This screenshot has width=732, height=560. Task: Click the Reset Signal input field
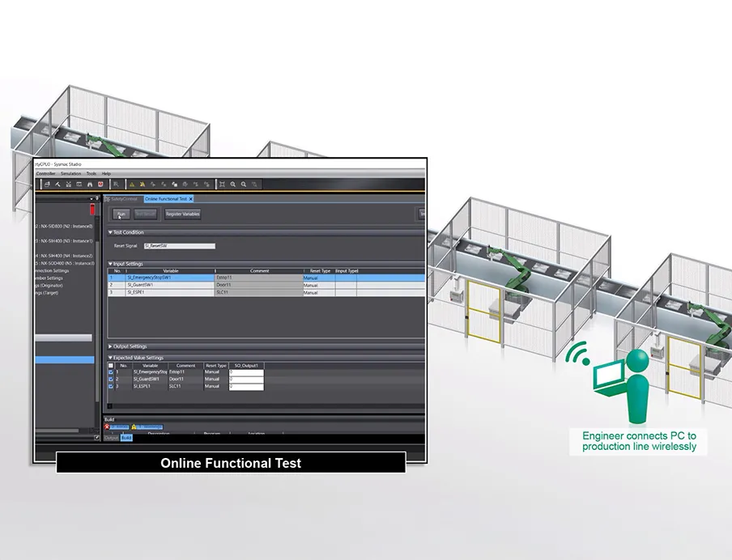coord(179,245)
